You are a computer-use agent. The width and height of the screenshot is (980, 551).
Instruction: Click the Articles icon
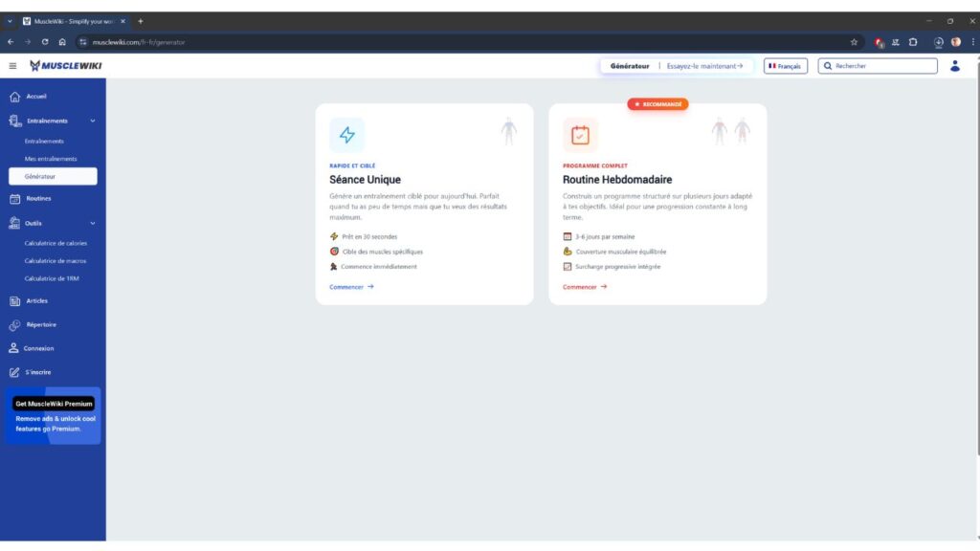point(15,301)
